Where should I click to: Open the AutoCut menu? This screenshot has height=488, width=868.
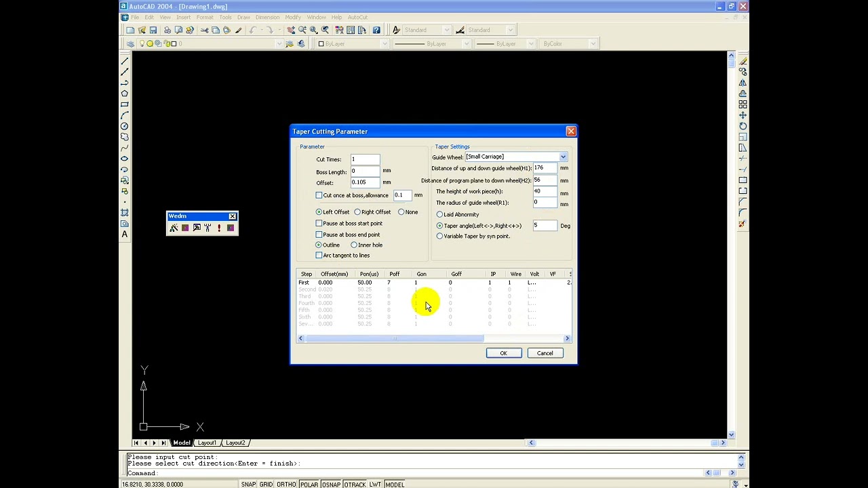tap(357, 18)
